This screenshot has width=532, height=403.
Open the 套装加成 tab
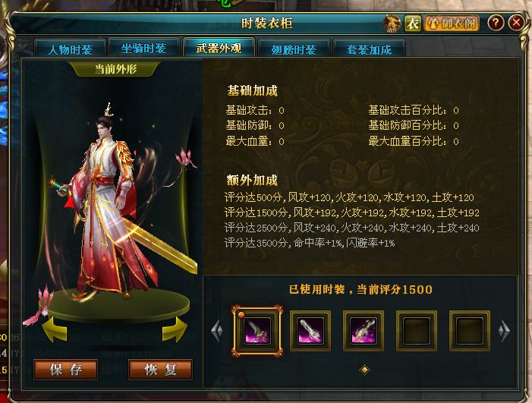click(369, 49)
